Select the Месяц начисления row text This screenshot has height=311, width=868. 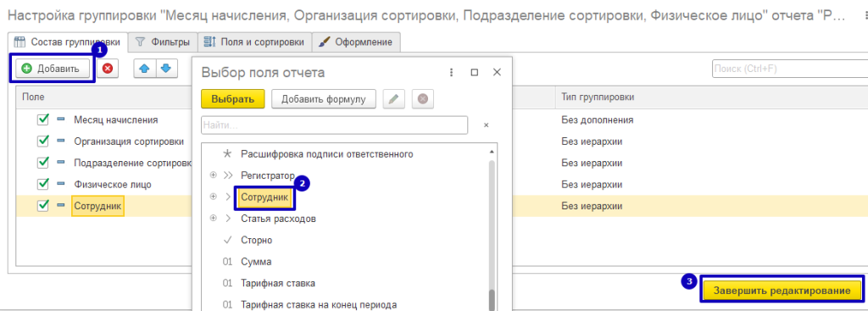click(x=115, y=119)
